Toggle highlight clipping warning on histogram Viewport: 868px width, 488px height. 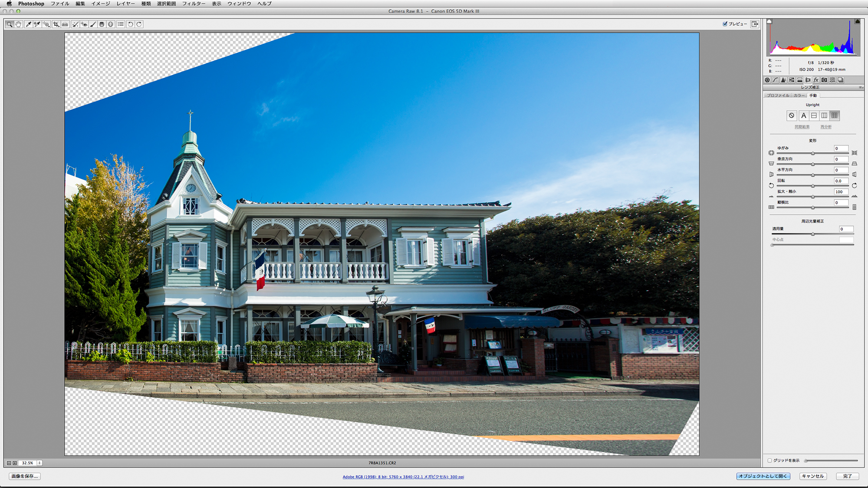coord(857,21)
